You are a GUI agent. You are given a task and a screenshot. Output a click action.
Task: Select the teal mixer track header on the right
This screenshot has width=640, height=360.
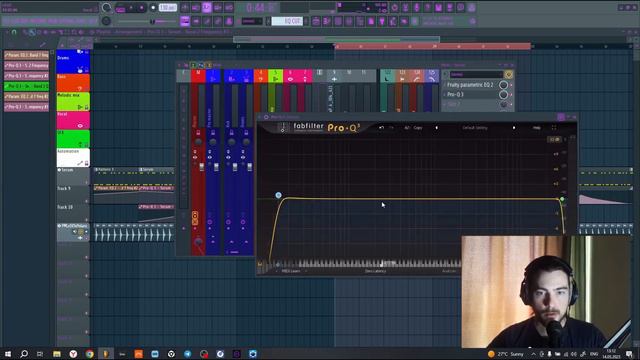(387, 76)
